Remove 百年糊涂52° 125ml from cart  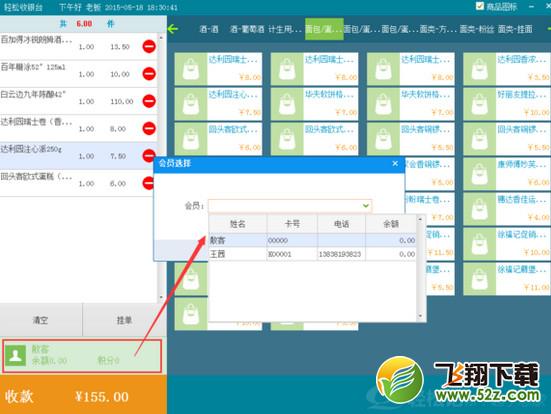pyautogui.click(x=149, y=73)
